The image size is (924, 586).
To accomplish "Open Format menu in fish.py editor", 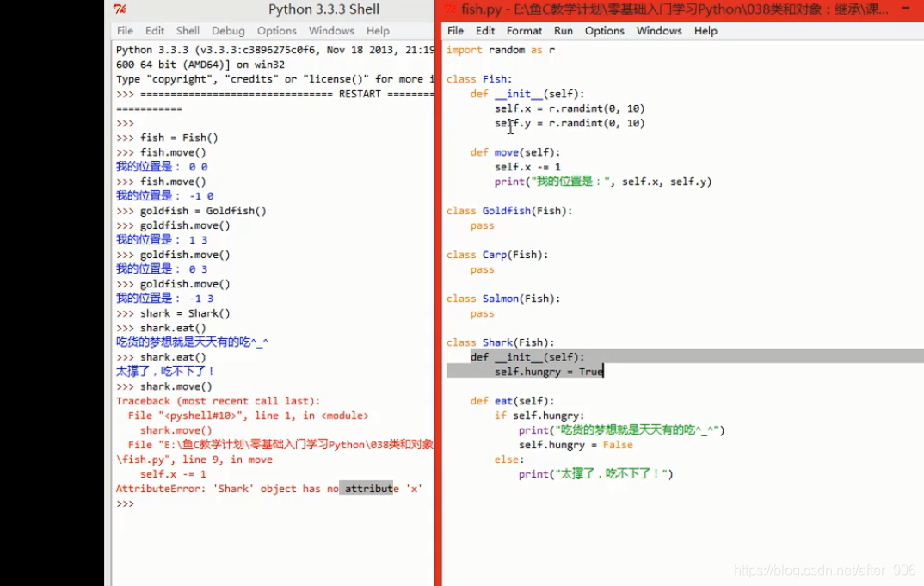I will click(524, 31).
